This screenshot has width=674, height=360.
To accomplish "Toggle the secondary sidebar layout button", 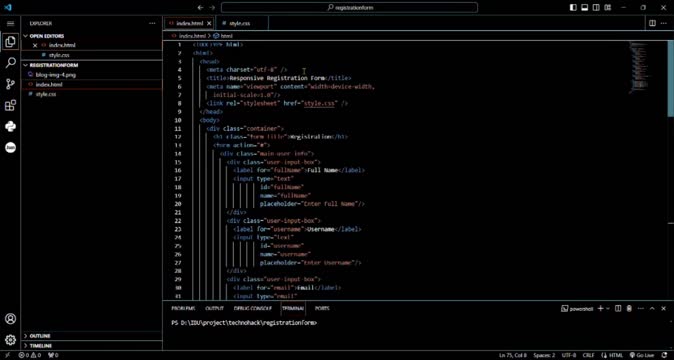I will coord(596,7).
